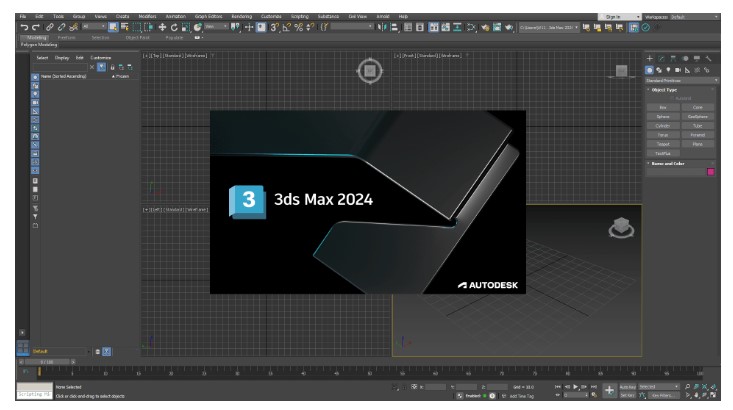Click the Teapot primitive button
733x410 pixels.
(x=663, y=144)
